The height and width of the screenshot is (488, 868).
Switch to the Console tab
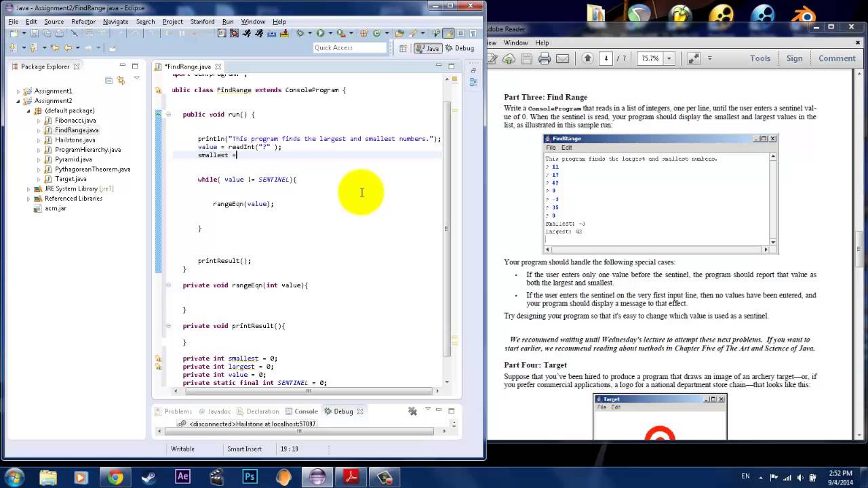(x=300, y=411)
